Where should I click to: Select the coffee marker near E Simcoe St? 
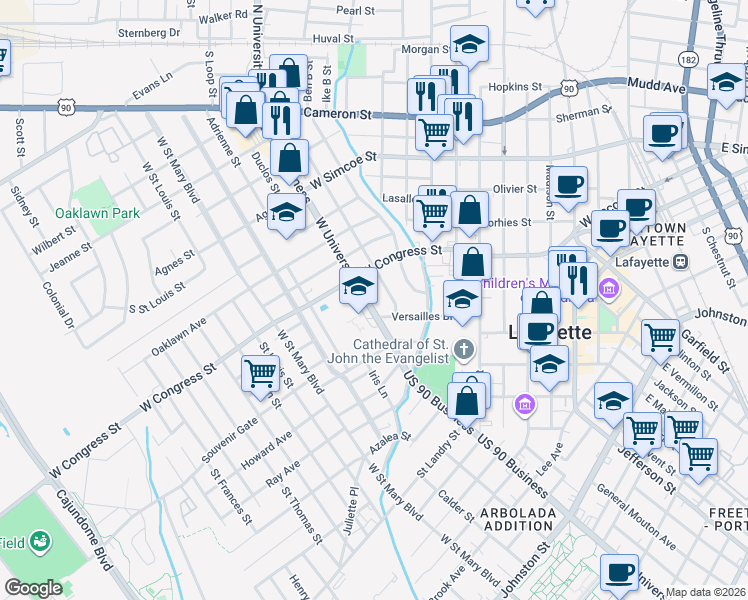tap(662, 136)
